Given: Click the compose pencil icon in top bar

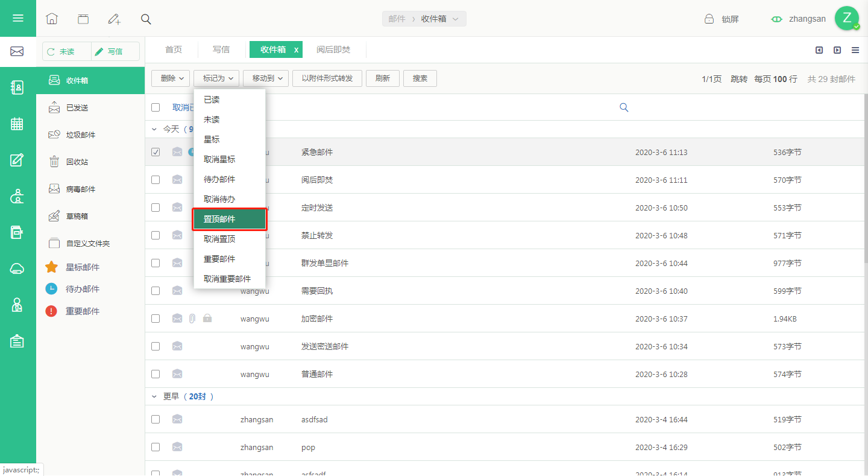Looking at the screenshot, I should [x=115, y=19].
